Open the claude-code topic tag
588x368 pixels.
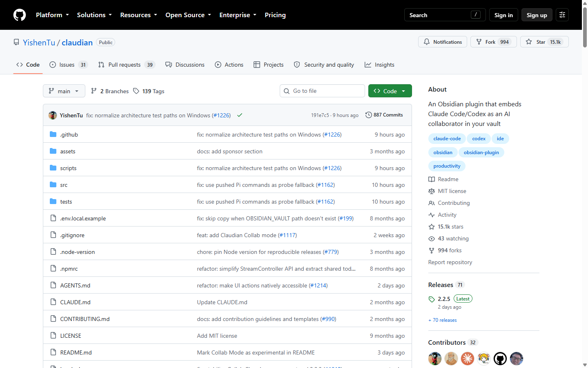pyautogui.click(x=447, y=139)
